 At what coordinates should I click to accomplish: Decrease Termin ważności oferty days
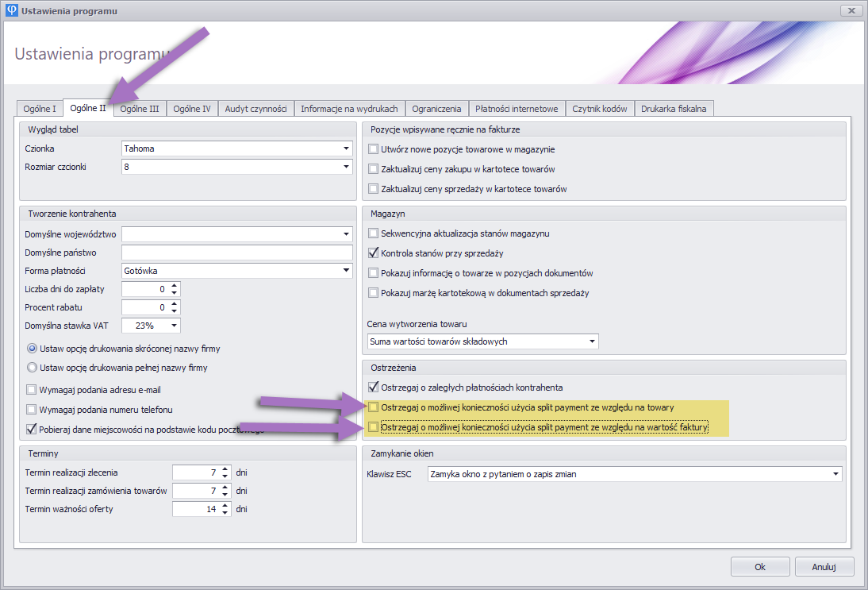(x=225, y=512)
